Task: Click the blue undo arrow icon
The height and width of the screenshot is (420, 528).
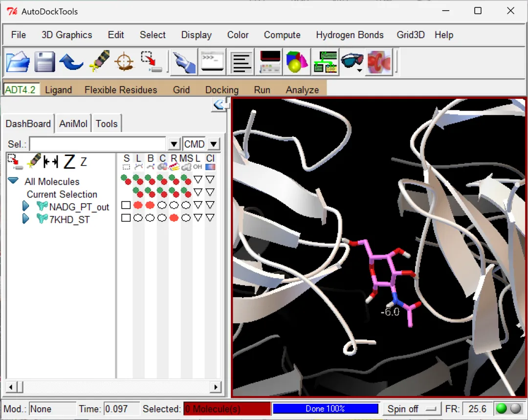Action: point(71,62)
